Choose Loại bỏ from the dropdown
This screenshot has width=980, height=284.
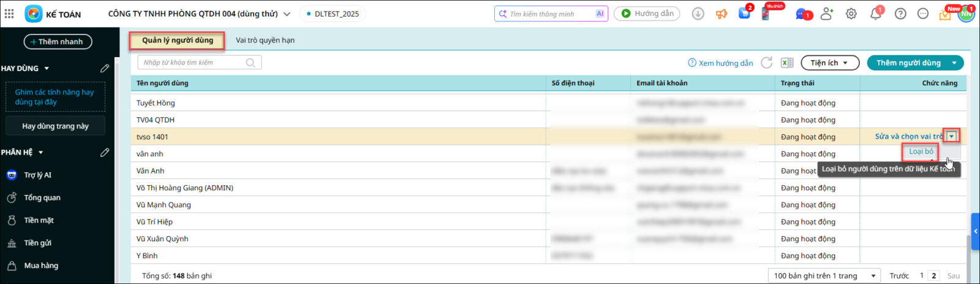921,152
